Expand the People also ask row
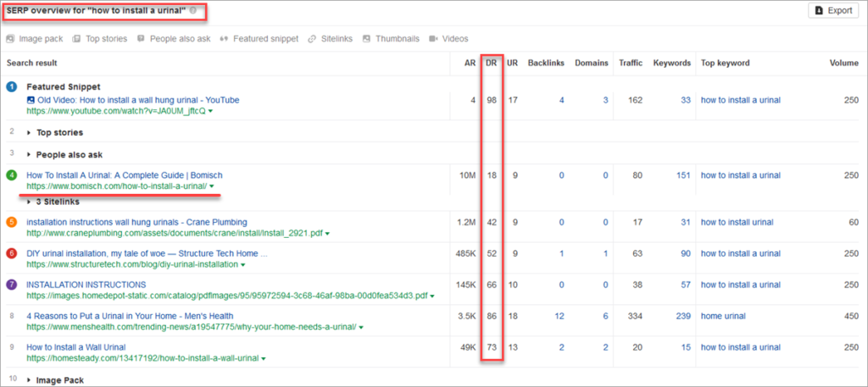The image size is (868, 387). click(30, 155)
